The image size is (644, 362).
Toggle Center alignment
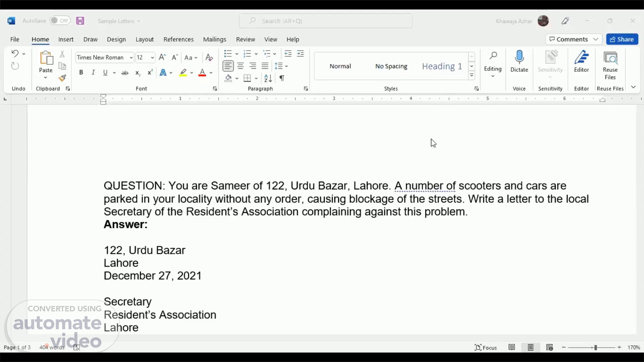[240, 66]
